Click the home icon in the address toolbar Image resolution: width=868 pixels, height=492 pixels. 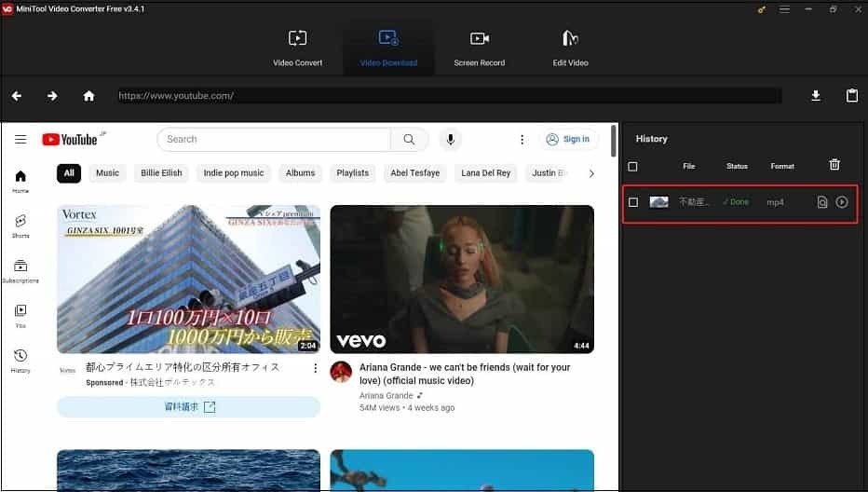[88, 96]
